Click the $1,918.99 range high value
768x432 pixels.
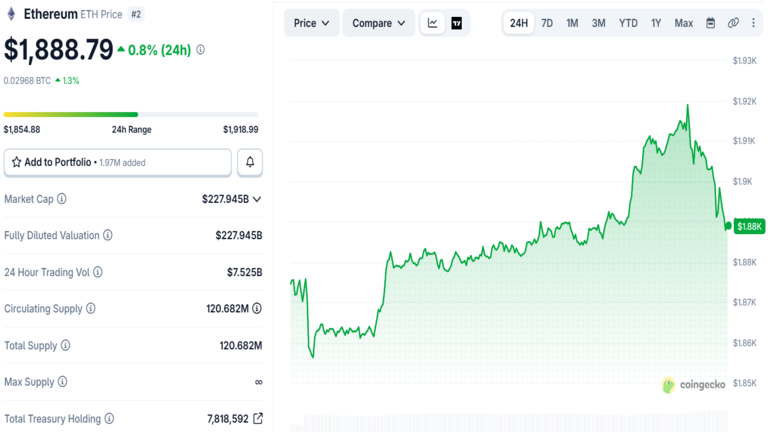coord(240,130)
